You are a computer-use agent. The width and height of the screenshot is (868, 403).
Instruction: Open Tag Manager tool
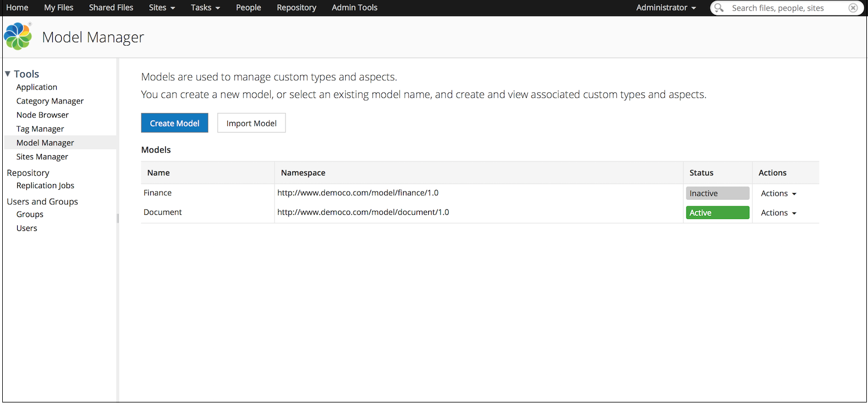(40, 129)
